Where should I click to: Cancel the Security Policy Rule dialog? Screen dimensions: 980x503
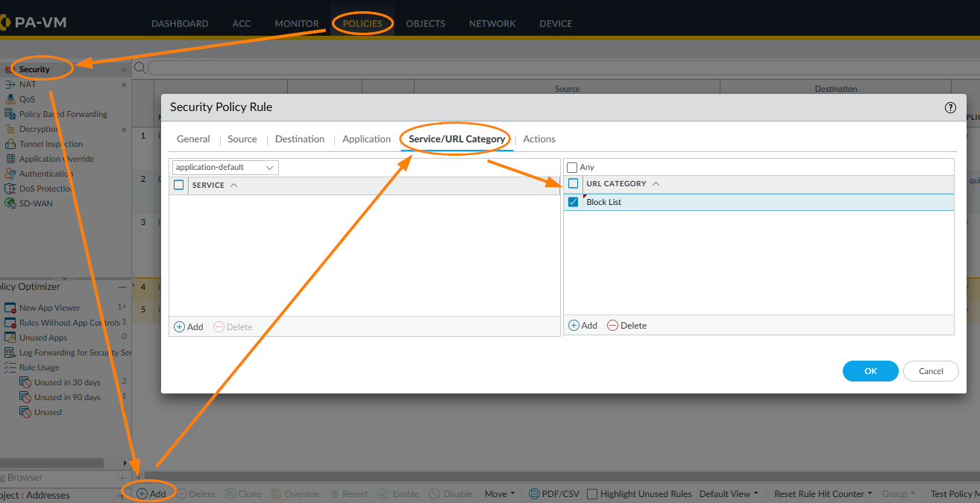pyautogui.click(x=931, y=371)
